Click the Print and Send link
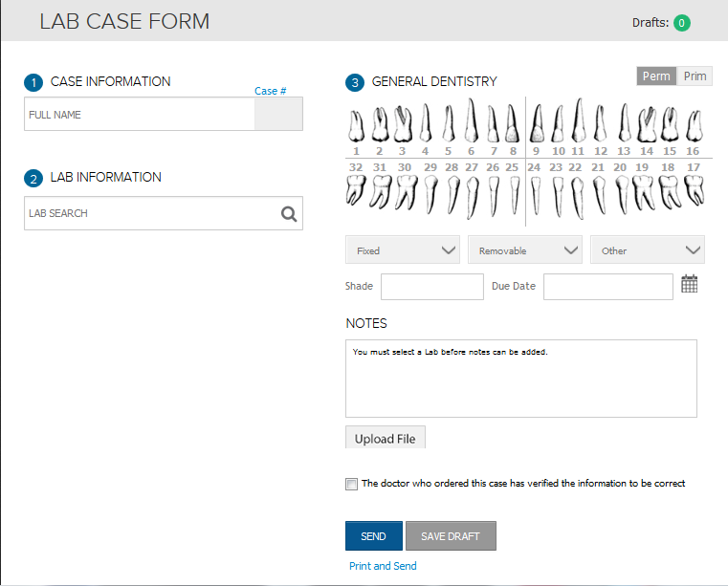This screenshot has width=728, height=586. tap(383, 566)
